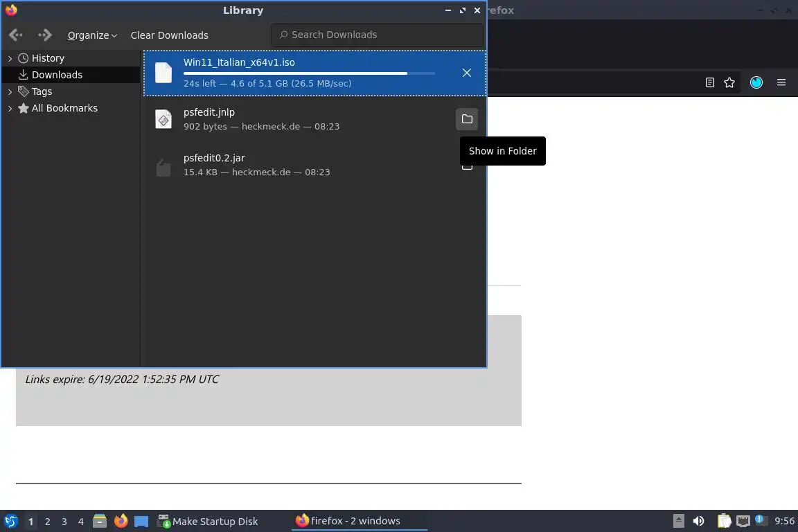Image resolution: width=798 pixels, height=532 pixels.
Task: Focus the Search Downloads field
Action: [377, 35]
